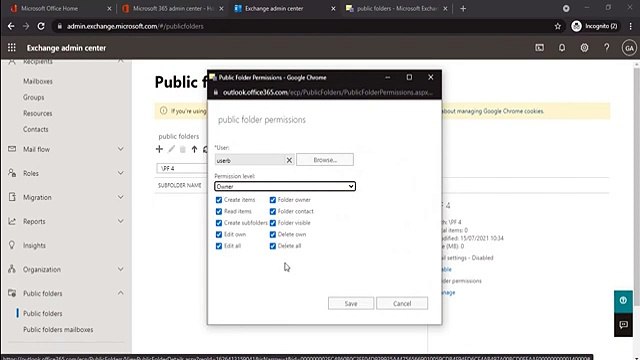Reload the browser page
This screenshot has height=360, width=640.
[x=41, y=26]
